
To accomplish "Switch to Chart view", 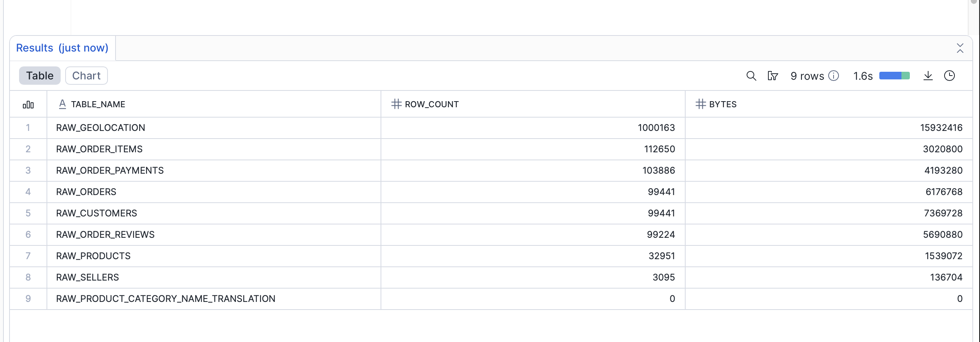I will [x=86, y=76].
